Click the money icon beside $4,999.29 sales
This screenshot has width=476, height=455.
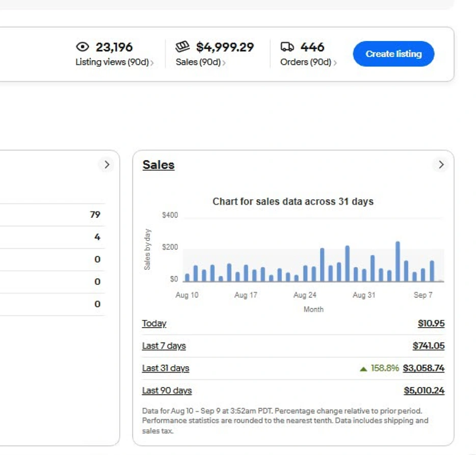pos(183,46)
